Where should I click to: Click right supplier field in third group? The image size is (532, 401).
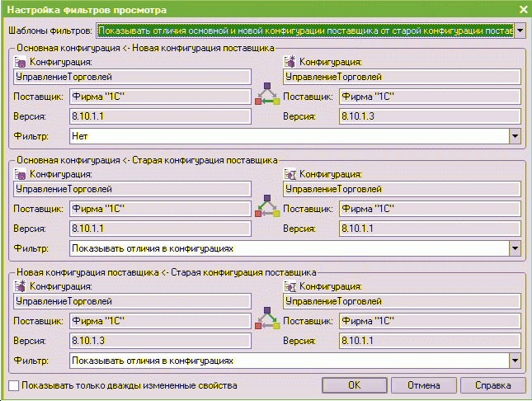[x=430, y=321]
